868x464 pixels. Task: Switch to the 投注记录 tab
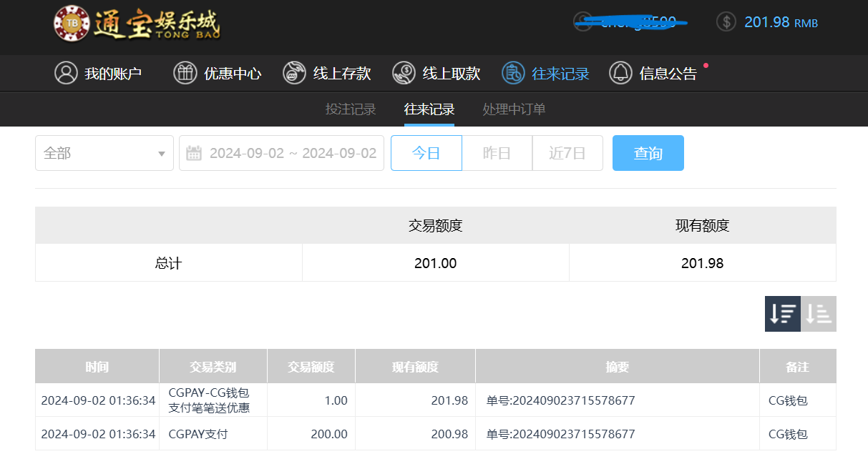point(350,110)
